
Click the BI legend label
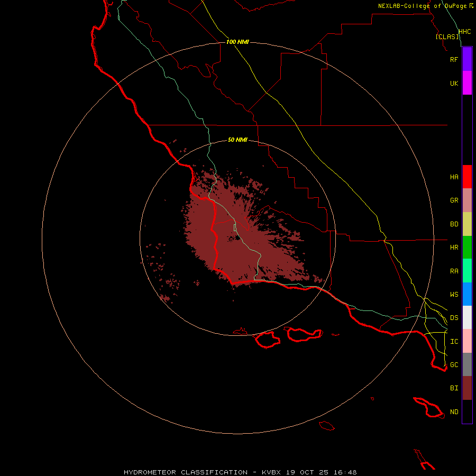pos(454,388)
